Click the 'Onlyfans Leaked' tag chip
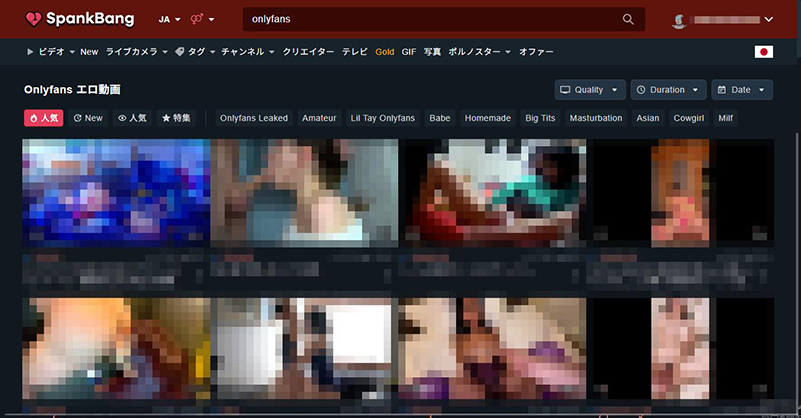 click(x=254, y=118)
